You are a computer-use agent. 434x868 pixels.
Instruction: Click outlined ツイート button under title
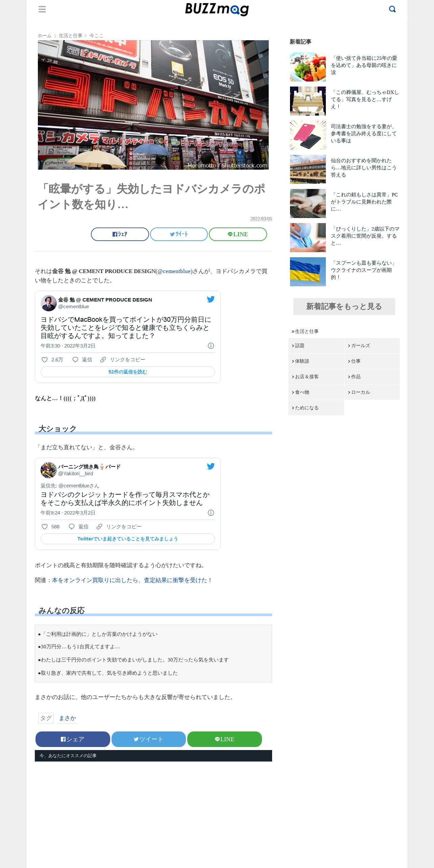click(x=179, y=234)
